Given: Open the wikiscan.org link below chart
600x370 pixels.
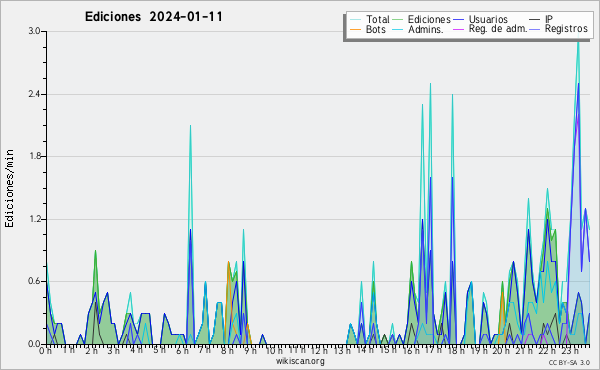Looking at the screenshot, I should pos(300,361).
